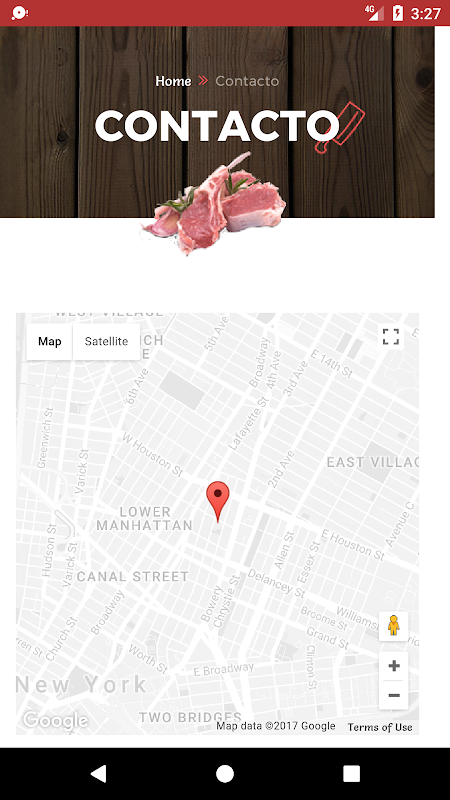Tap the Android back navigation button
This screenshot has height=800, width=450.
pyautogui.click(x=98, y=773)
